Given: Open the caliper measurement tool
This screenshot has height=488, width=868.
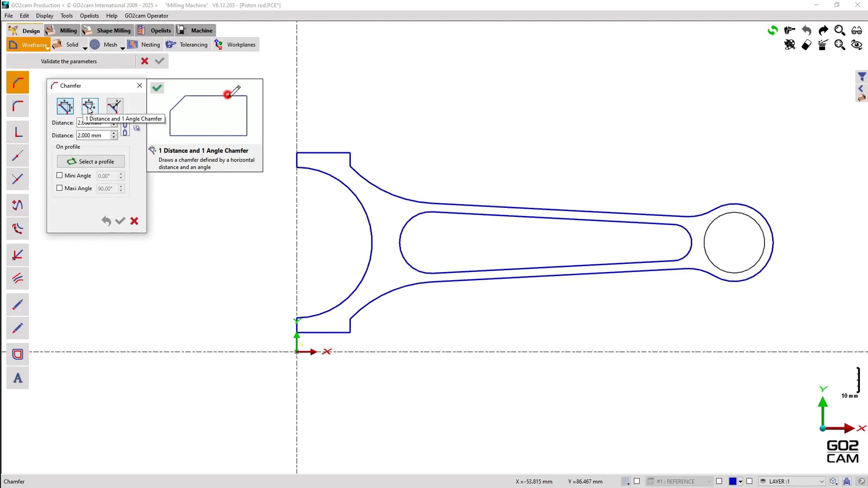Looking at the screenshot, I should tap(790, 30).
